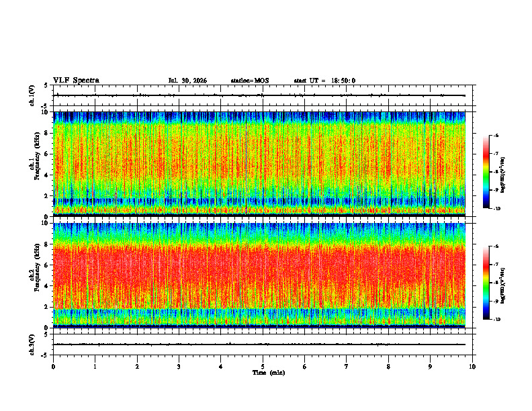Click the ch.3 voltage waveform trace
This screenshot has height=411, width=532.
click(259, 345)
